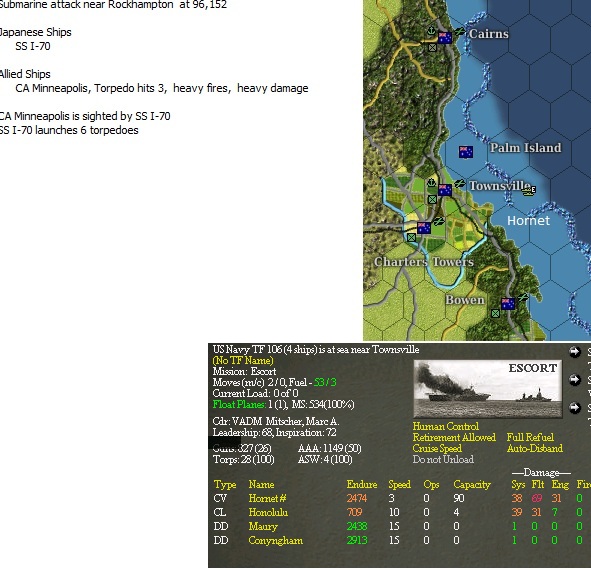Click the airfield icon beside Cairns label
This screenshot has height=570, width=591.
(x=459, y=32)
